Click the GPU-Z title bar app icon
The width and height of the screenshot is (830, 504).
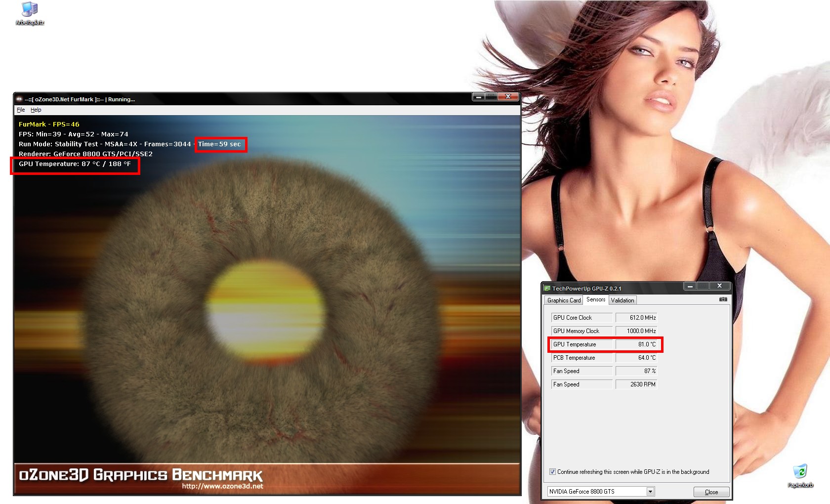(x=547, y=288)
